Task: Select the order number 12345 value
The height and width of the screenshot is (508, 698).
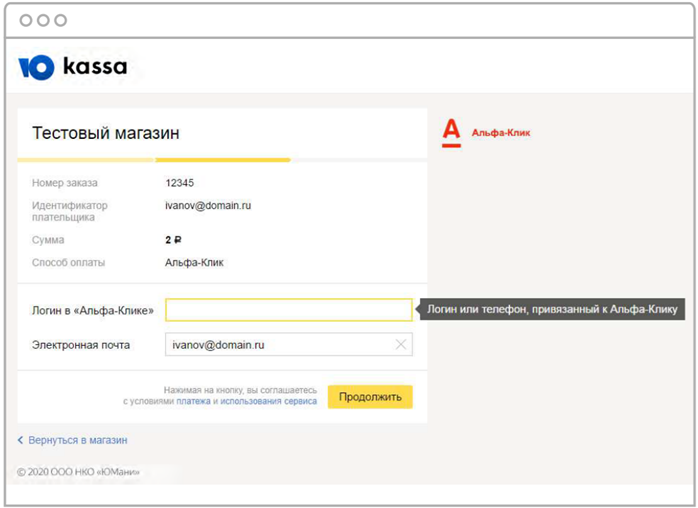Action: tap(180, 183)
